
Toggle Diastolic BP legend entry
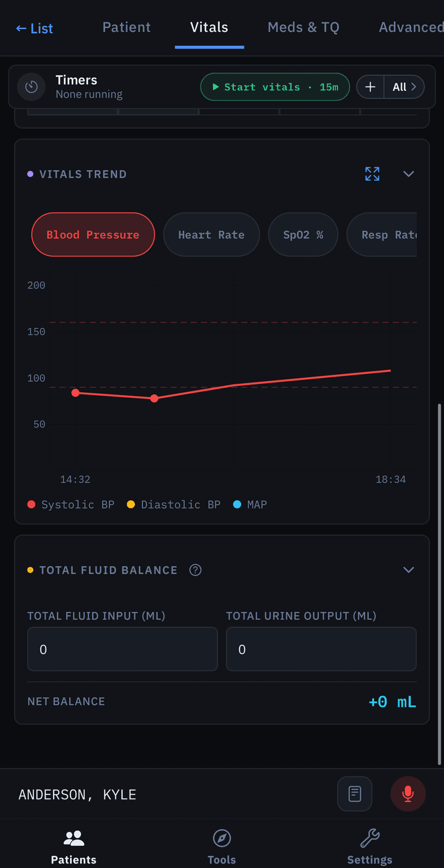(174, 505)
